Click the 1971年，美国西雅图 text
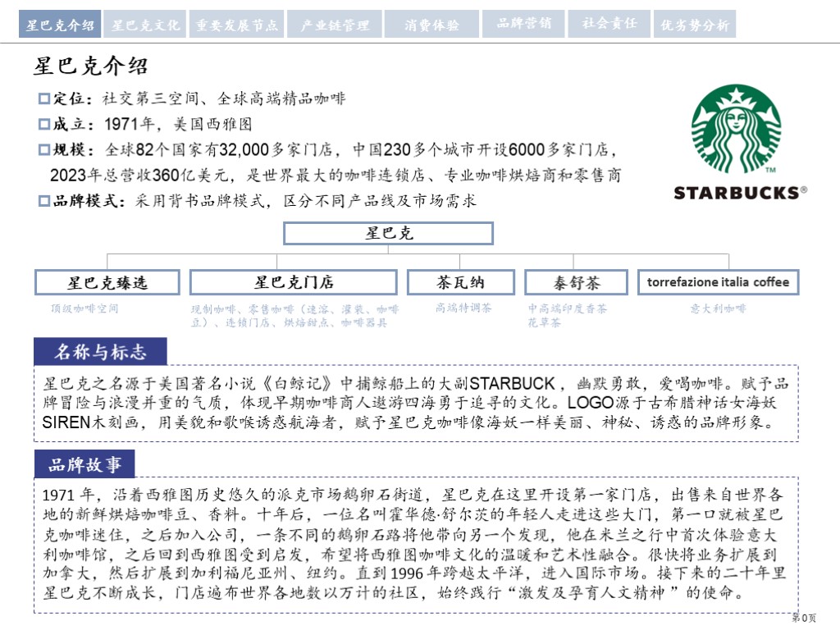This screenshot has height=630, width=840. [178, 125]
